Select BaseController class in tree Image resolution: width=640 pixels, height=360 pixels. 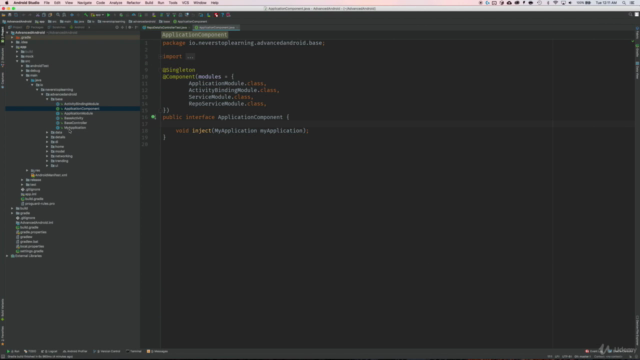(76, 123)
